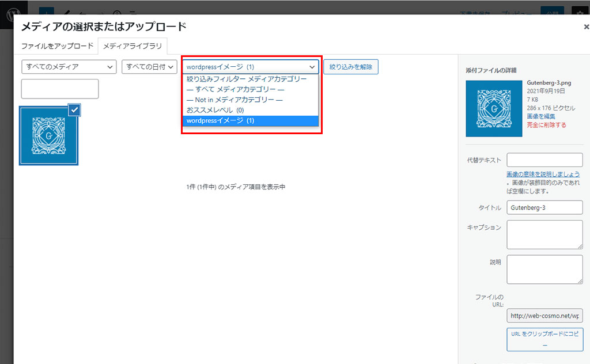
Task: Click into the 代替テキスト input field
Action: pos(544,160)
